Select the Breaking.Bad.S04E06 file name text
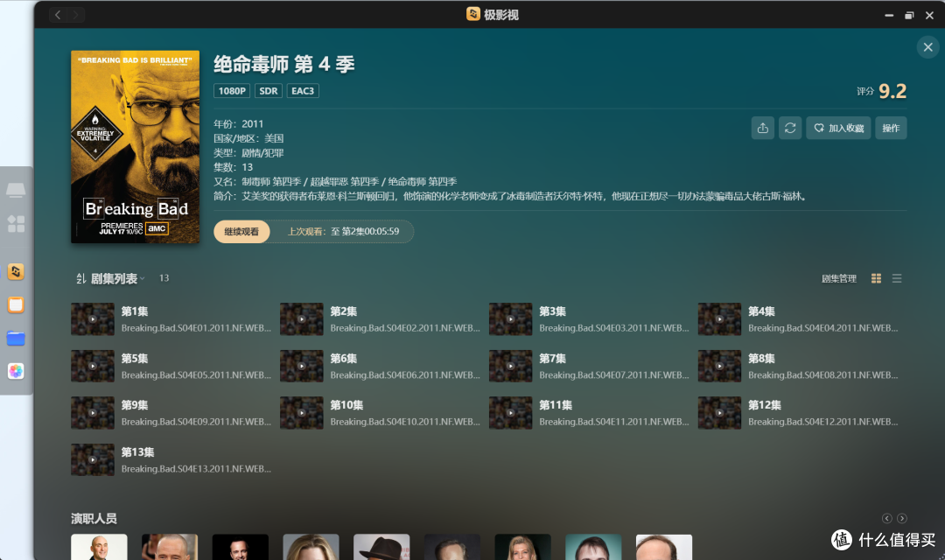Viewport: 945px width, 560px height. coord(405,375)
